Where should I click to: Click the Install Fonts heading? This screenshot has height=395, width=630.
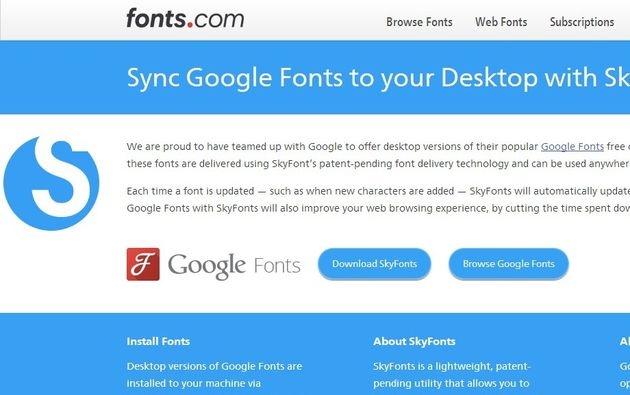click(158, 342)
